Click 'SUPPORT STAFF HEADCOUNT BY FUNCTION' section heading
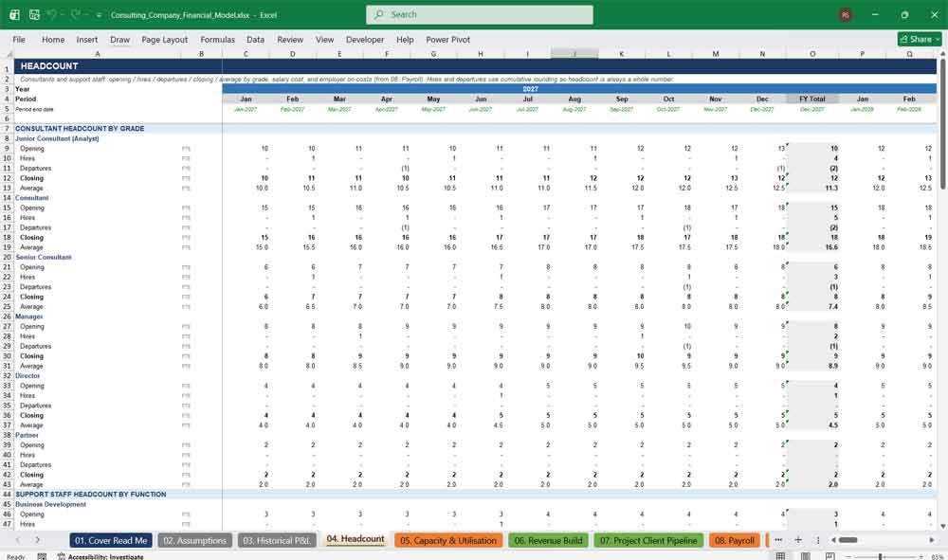 click(x=90, y=495)
